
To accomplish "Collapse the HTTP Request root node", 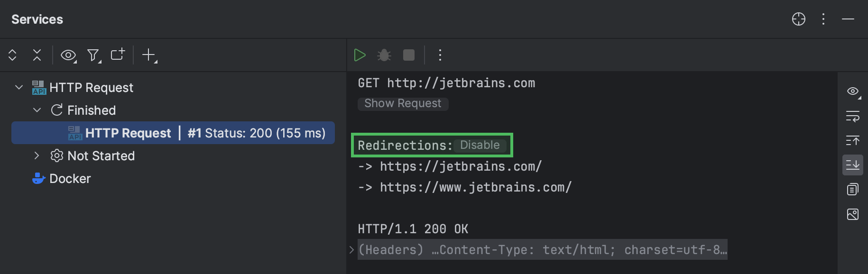I will (18, 87).
